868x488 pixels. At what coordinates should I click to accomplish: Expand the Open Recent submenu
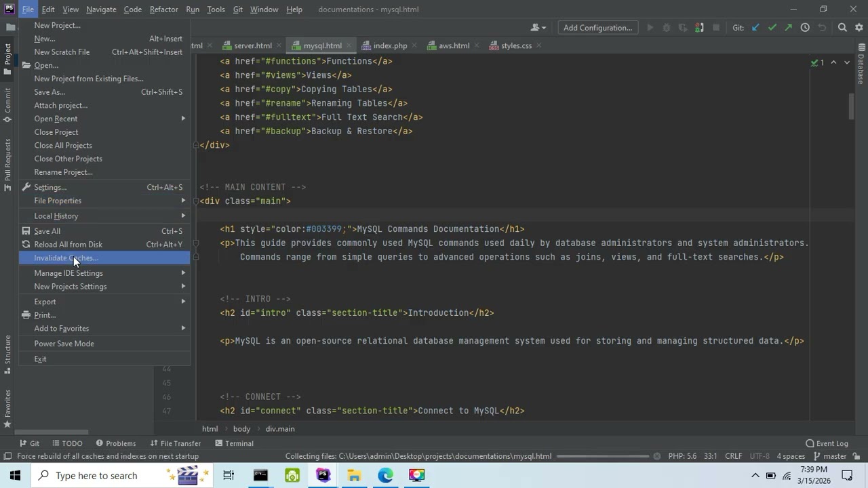(x=104, y=119)
